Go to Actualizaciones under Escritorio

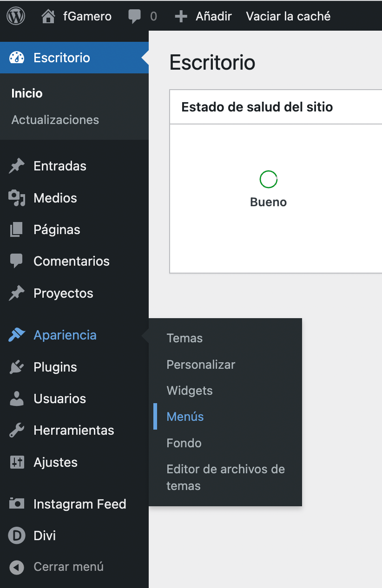55,120
